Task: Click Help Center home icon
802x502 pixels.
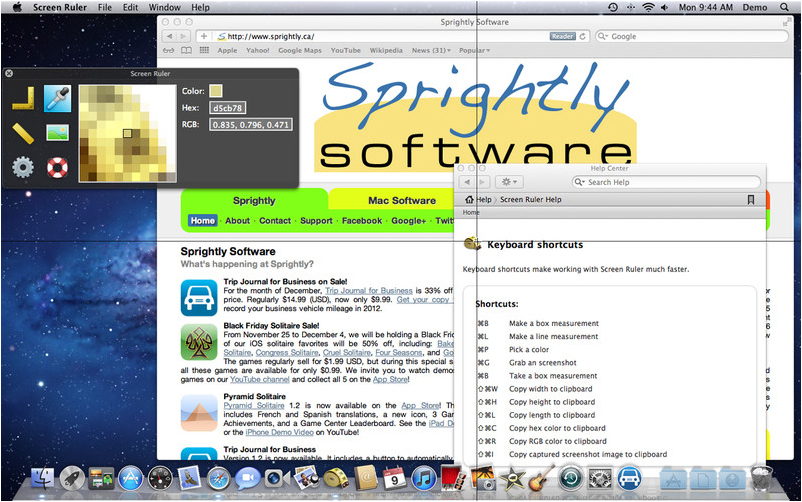Action: coord(469,200)
